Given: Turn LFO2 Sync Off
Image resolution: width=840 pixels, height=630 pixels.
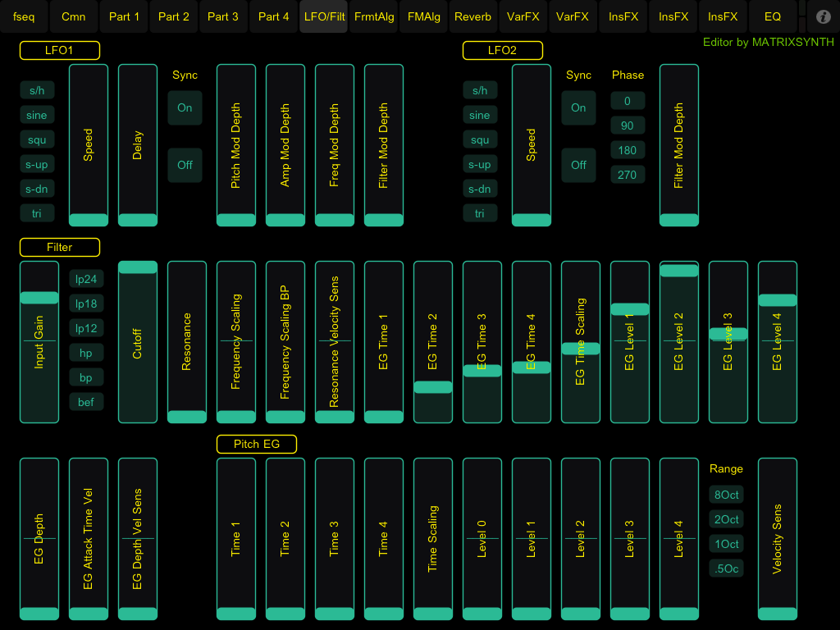Looking at the screenshot, I should pyautogui.click(x=578, y=165).
